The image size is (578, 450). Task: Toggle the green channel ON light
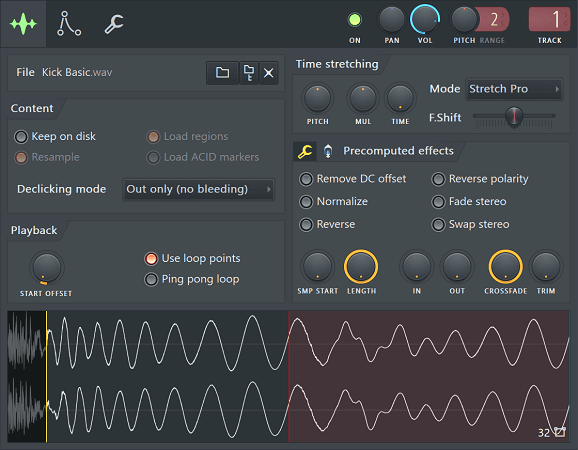[x=355, y=20]
